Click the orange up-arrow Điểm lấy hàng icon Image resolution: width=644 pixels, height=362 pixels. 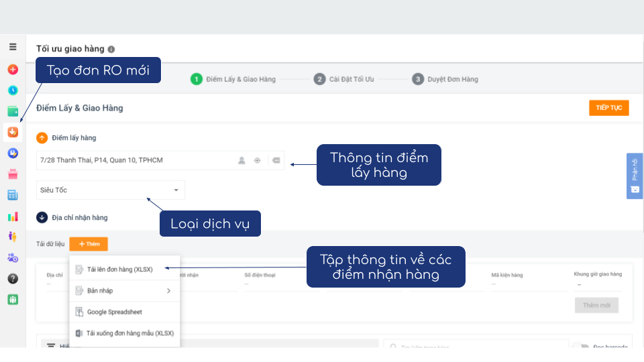[x=42, y=138]
